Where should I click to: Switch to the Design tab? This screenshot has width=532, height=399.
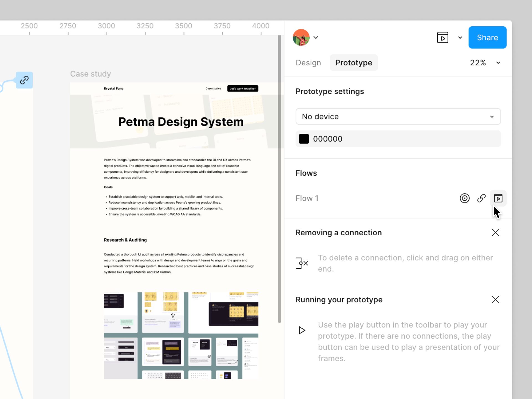pyautogui.click(x=308, y=63)
